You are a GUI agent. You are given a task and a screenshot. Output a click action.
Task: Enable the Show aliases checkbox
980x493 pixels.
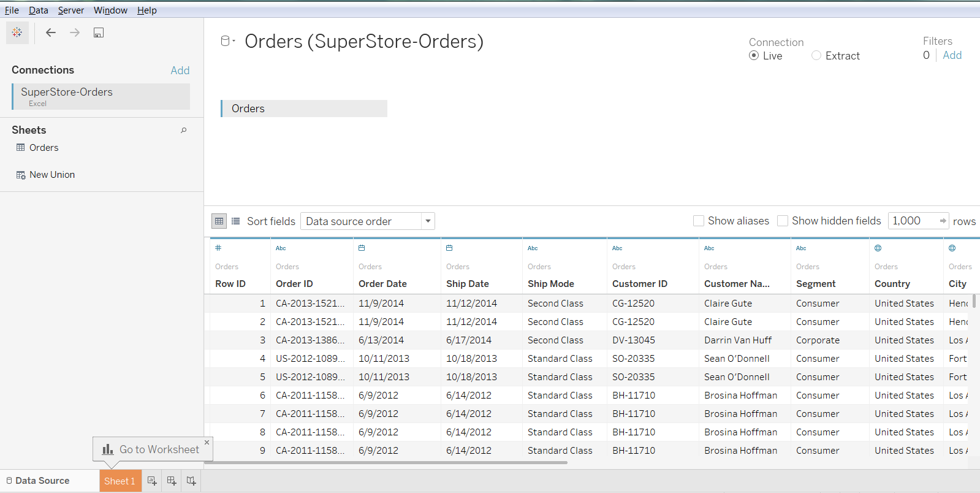(x=699, y=221)
